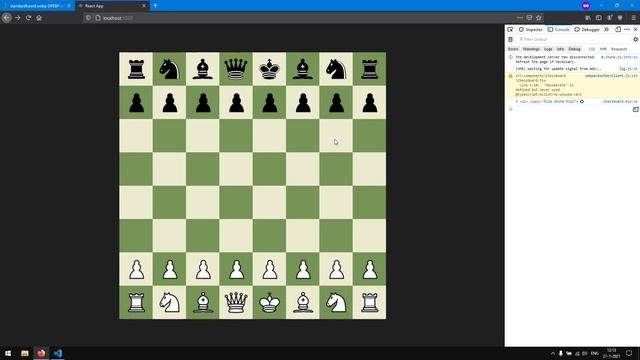Close the React App tab

144,6
